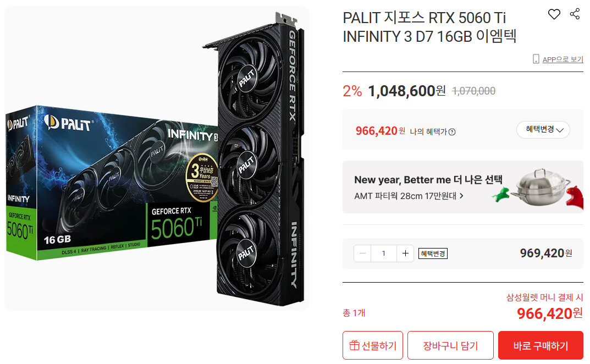
Task: Increase quantity with the plus button
Action: [x=405, y=253]
